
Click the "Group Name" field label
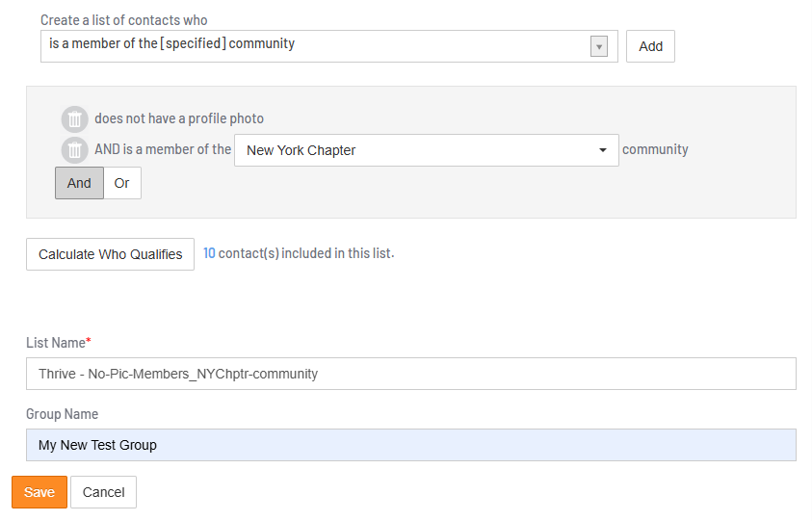pos(62,414)
